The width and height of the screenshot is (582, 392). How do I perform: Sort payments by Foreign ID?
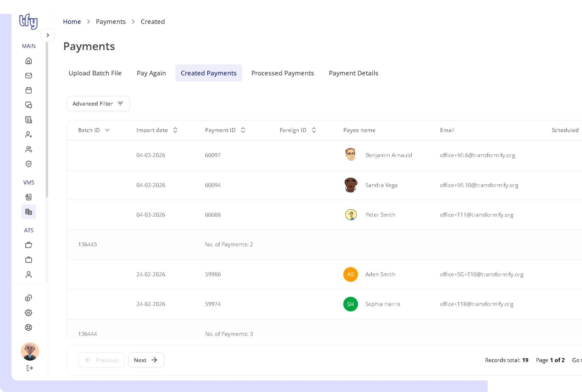coord(314,130)
